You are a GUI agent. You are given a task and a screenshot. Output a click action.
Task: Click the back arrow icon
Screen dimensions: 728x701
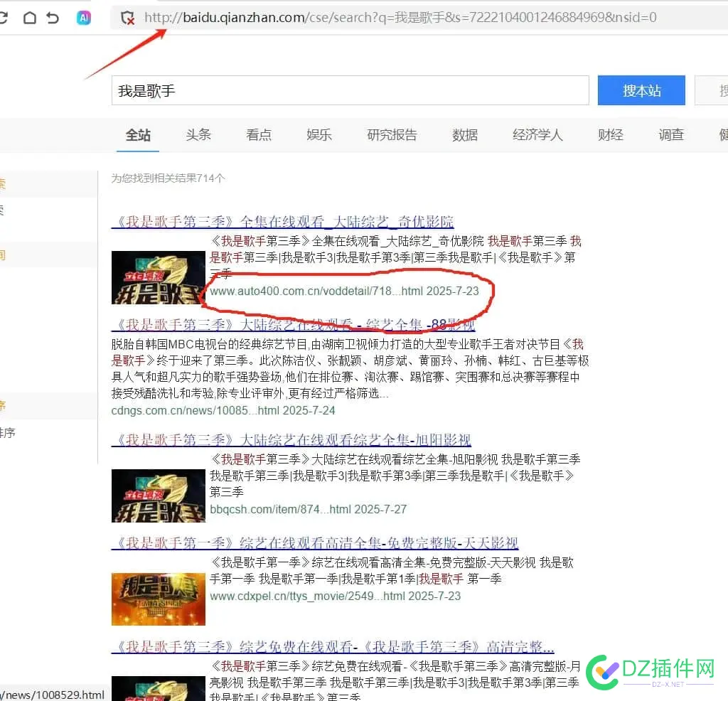point(52,17)
